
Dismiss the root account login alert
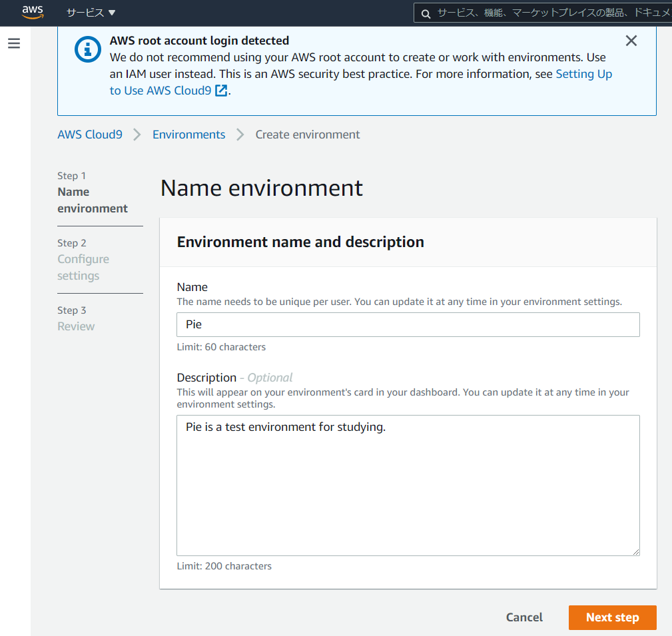tap(631, 41)
